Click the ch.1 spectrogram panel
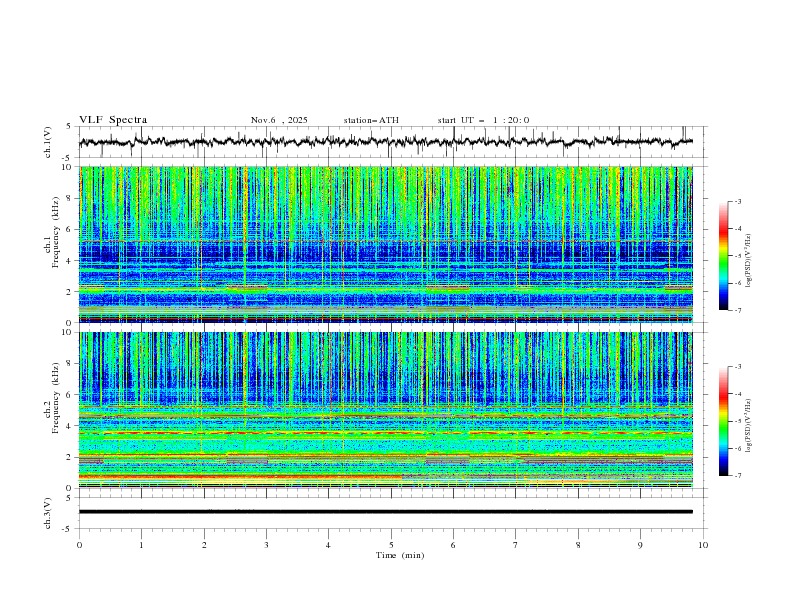This screenshot has width=792, height=612. point(386,244)
